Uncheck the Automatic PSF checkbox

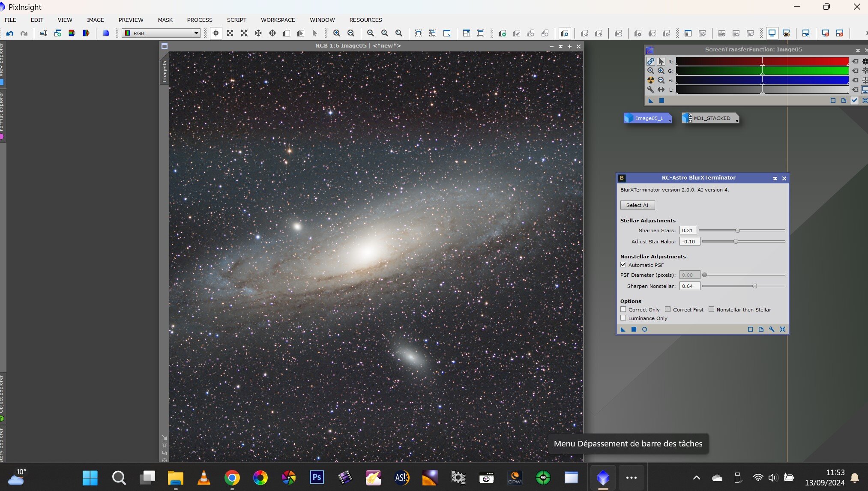[x=623, y=265]
